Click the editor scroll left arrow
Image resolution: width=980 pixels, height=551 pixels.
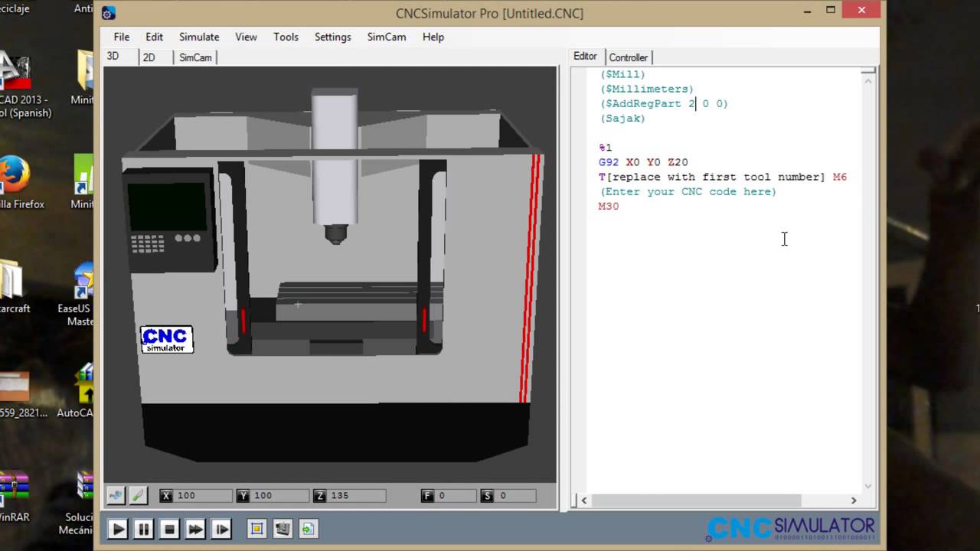click(584, 500)
